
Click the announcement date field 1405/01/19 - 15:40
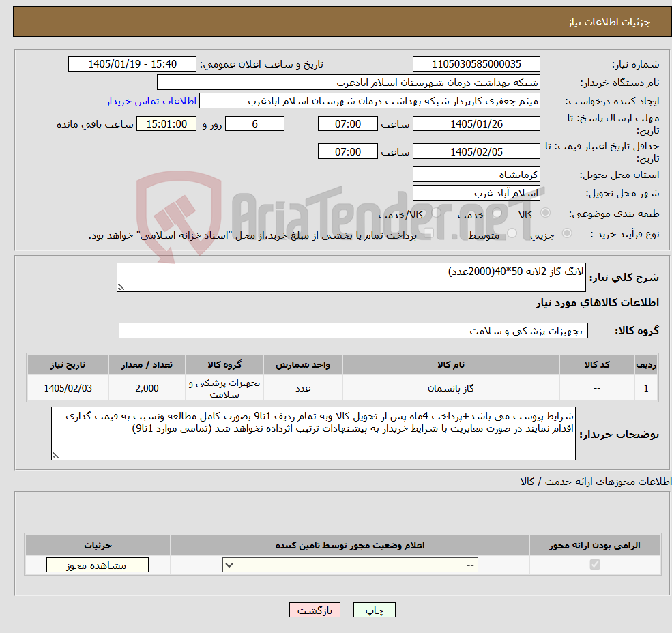click(132, 64)
